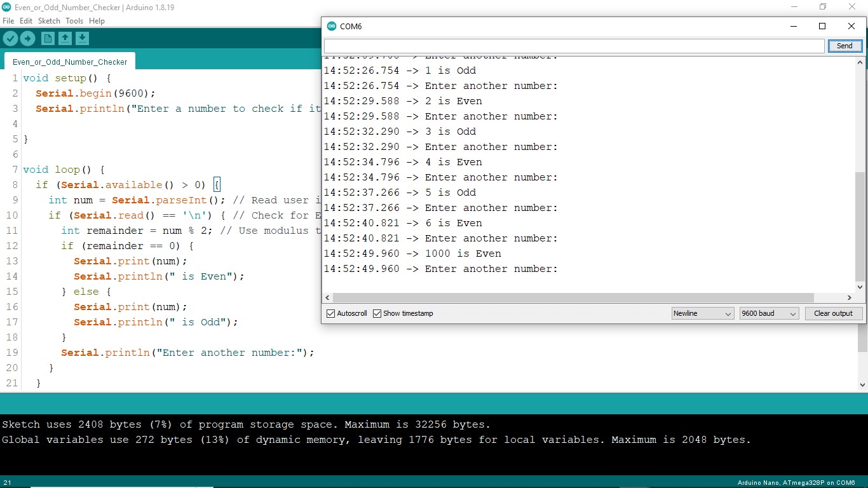
Task: Minimize the COM6 serial monitor window
Action: coord(794,26)
